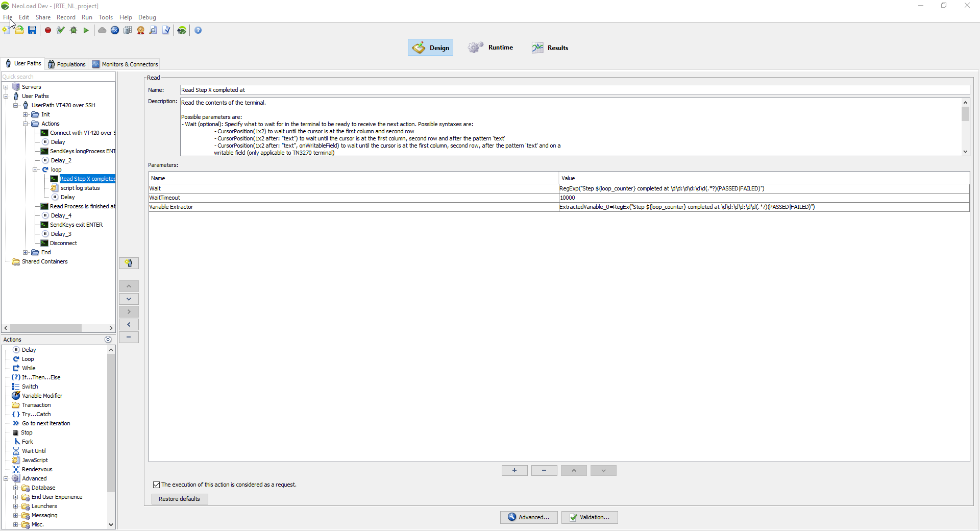Open the search with magnifier icon
This screenshot has height=531, width=980.
153,30
